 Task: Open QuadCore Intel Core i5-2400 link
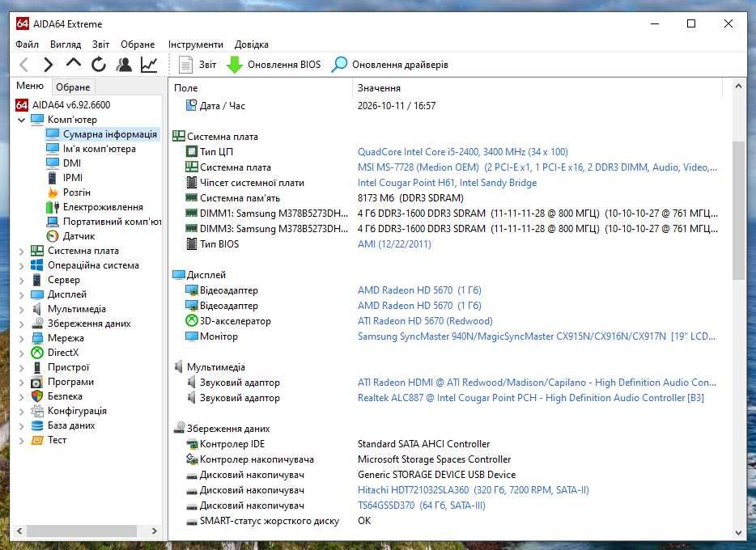pyautogui.click(x=462, y=152)
